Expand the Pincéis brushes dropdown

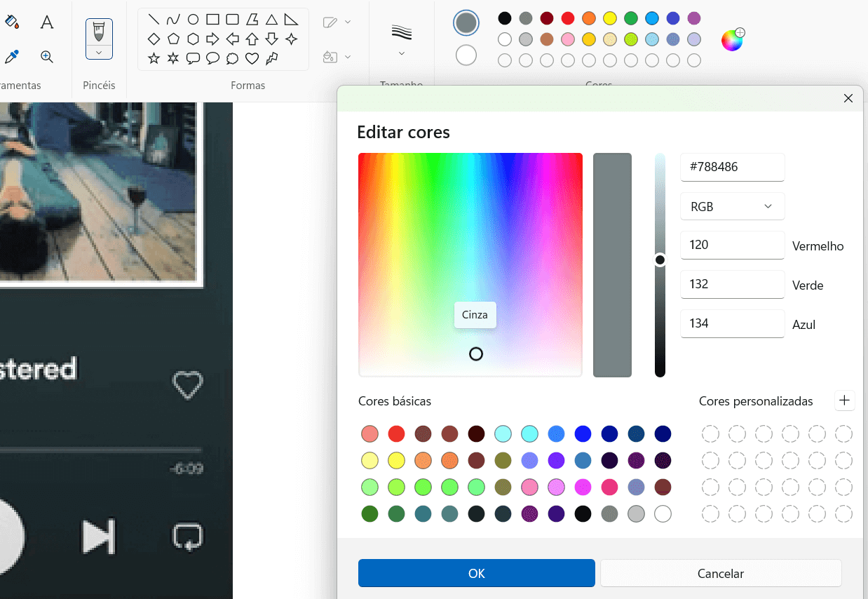click(x=99, y=53)
